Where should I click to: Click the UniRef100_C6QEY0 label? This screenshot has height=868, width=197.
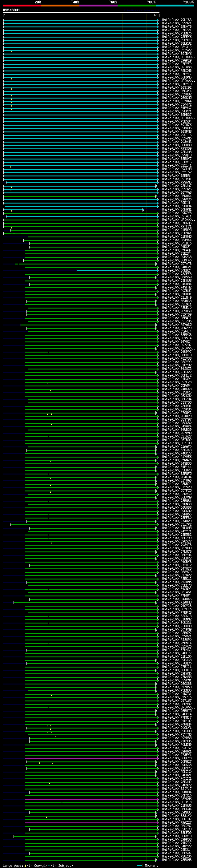coord(177,758)
